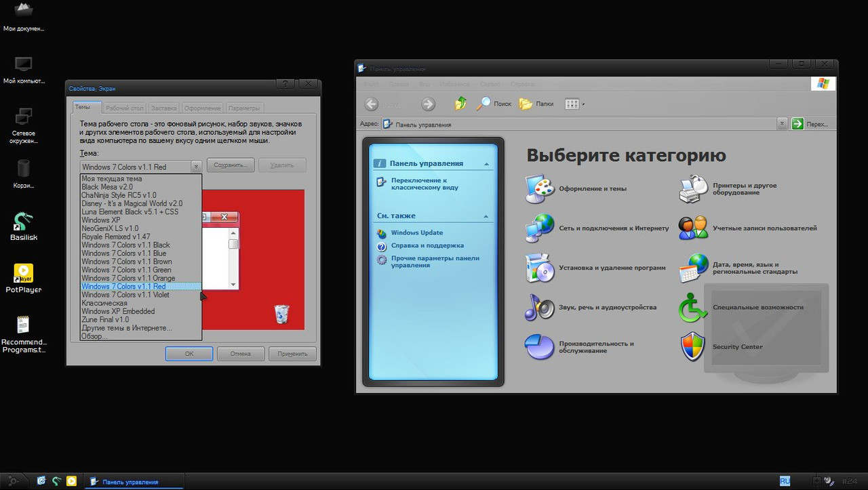The image size is (868, 490).
Task: Open the Windows Update link
Action: click(416, 232)
